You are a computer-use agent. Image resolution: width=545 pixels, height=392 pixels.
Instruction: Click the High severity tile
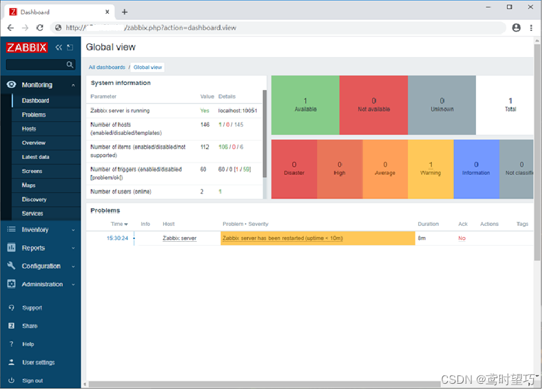pos(340,169)
